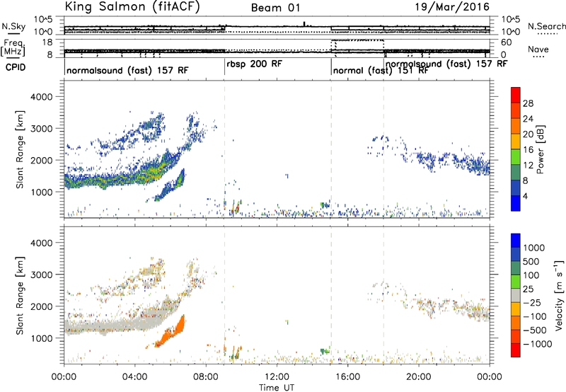Click the '08:00' time tick label
Image resolution: width=566 pixels, height=392 pixels.
tap(206, 377)
